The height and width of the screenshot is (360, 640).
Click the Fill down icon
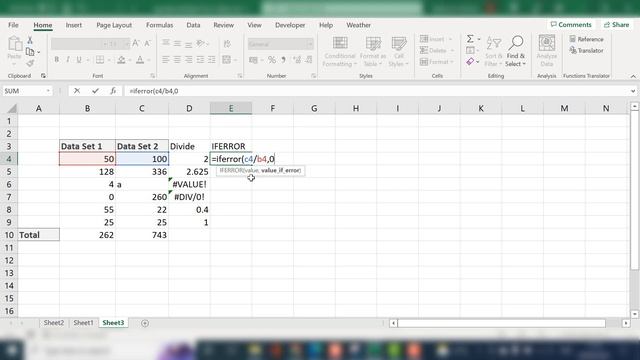point(470,50)
